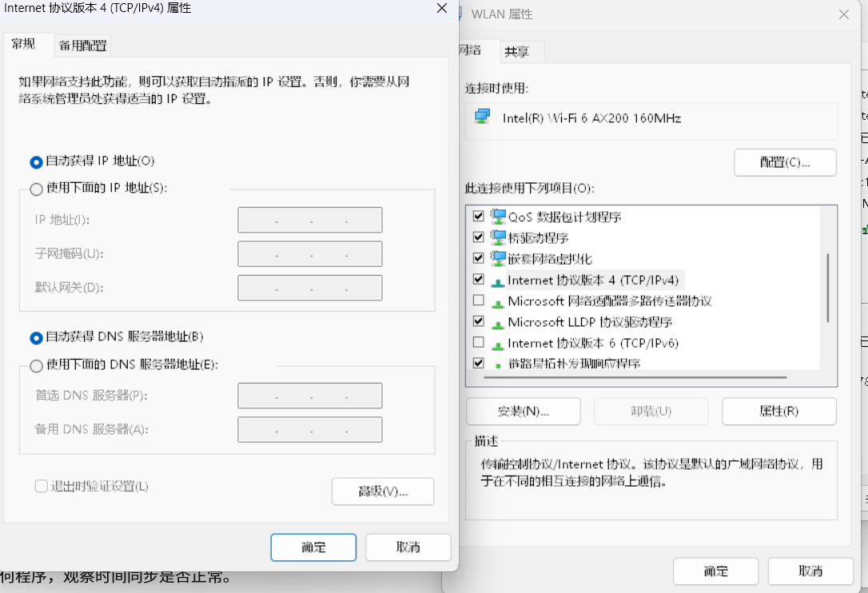The image size is (868, 593).
Task: Uncheck the 桥驱动程序 checkbox
Action: pos(479,237)
